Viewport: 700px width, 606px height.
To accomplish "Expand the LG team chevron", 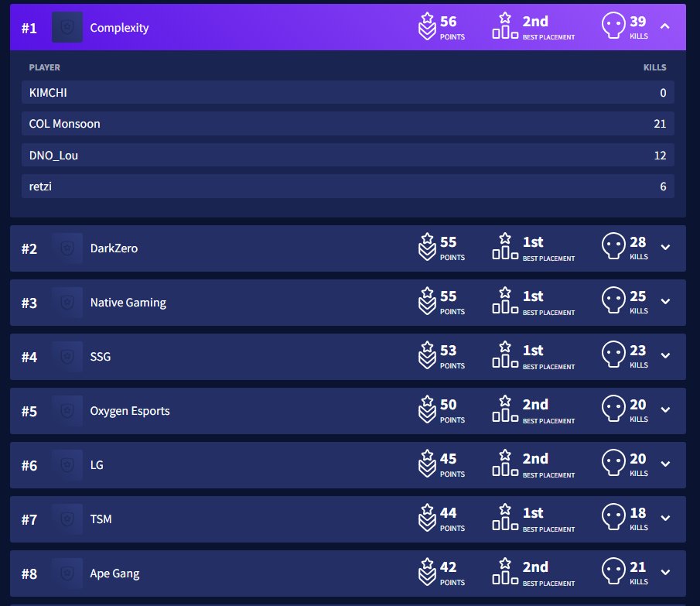I will click(665, 464).
